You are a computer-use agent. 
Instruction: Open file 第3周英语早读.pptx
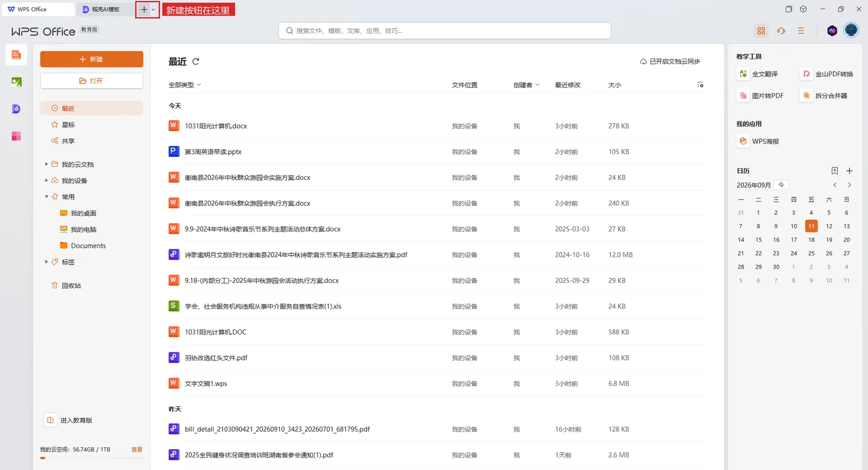[213, 152]
